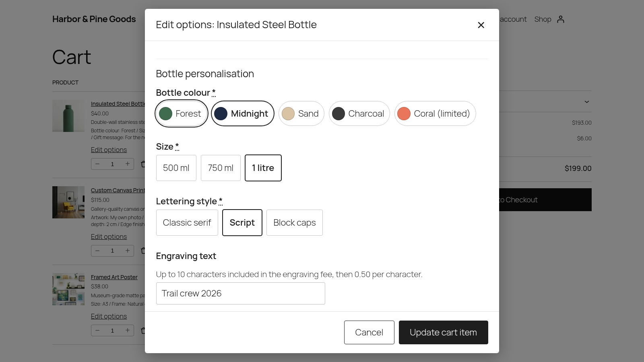Screen dimensions: 644x362
Task: Choose Coral (limited) bottle colour
Action: point(435,113)
